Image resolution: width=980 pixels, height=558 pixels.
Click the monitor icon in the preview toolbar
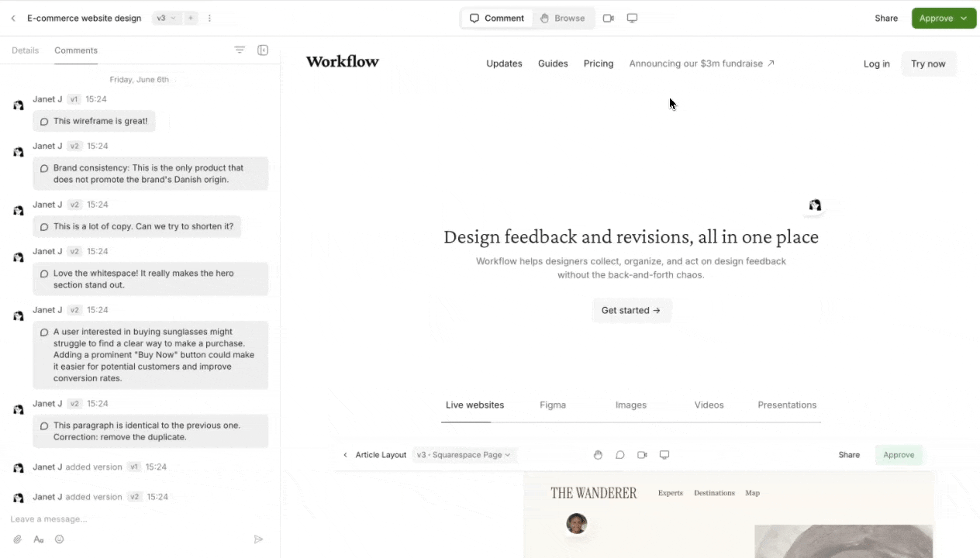pos(664,455)
